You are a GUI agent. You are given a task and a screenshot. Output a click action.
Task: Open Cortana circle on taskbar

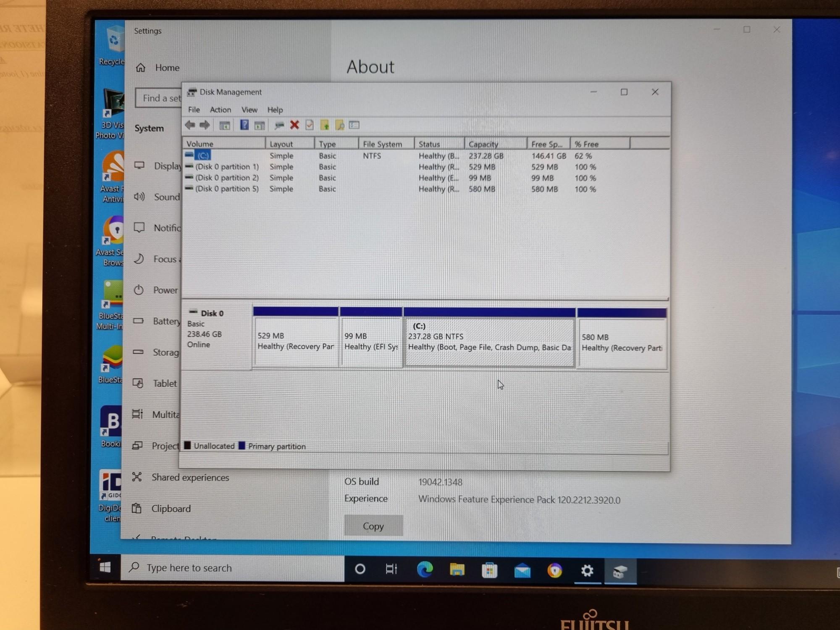tap(360, 569)
